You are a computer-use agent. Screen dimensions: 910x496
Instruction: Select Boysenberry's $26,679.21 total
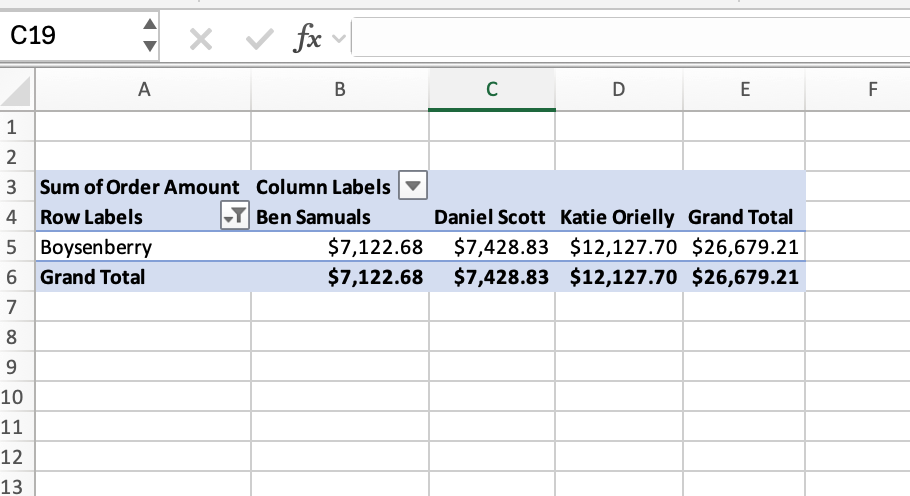pos(745,247)
